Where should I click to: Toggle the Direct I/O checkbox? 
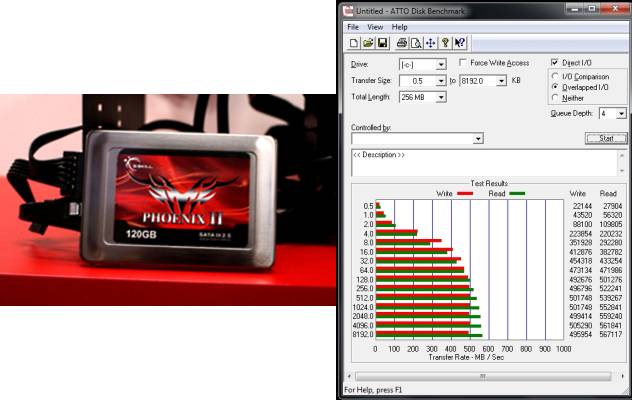coord(555,62)
